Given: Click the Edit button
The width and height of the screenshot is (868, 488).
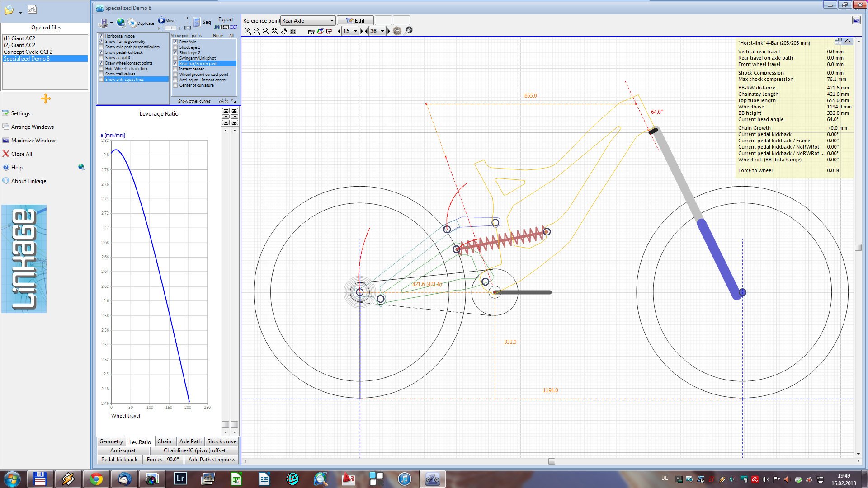Looking at the screenshot, I should click(355, 20).
